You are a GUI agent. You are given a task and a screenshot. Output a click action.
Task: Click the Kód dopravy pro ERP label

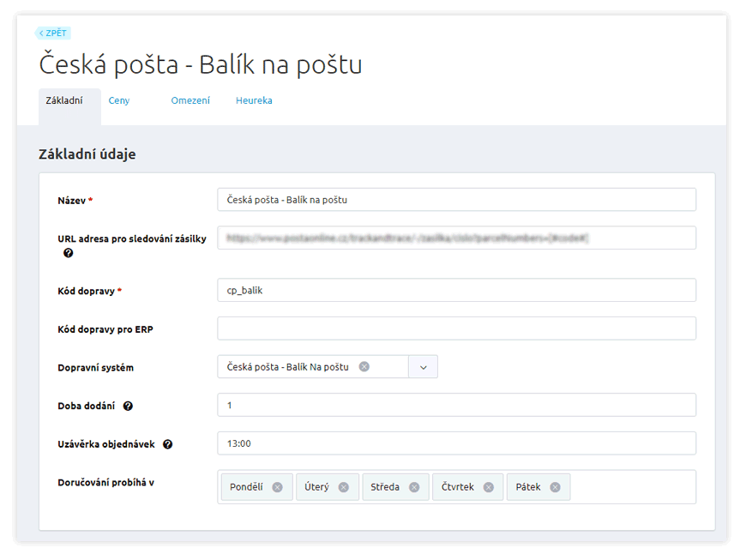[105, 329]
